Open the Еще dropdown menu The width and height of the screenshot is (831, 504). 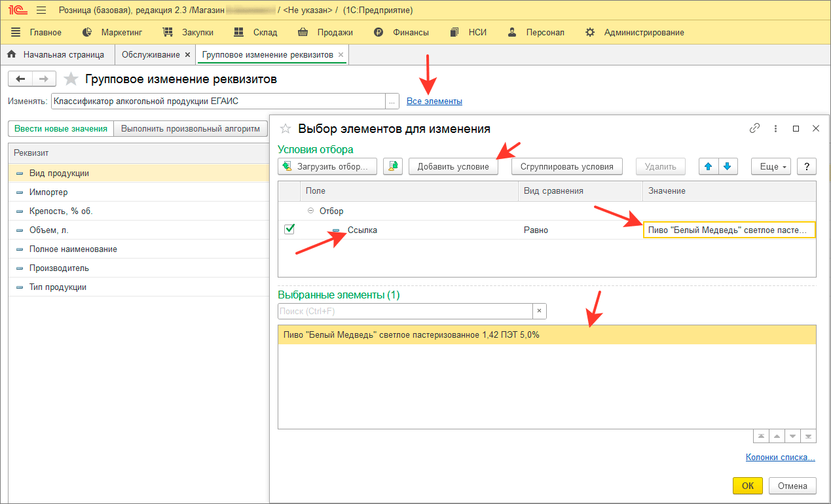[x=771, y=166]
